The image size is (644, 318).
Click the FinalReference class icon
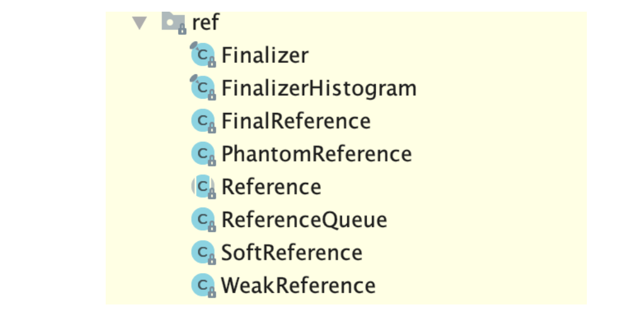coord(202,121)
